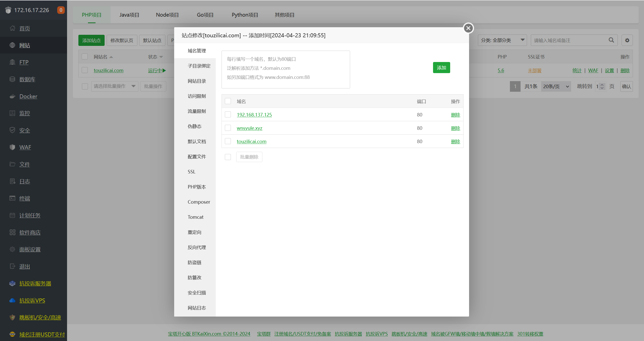This screenshot has height=341, width=644.
Task: Open the 请选择批量操作 dropdown
Action: coord(114,86)
